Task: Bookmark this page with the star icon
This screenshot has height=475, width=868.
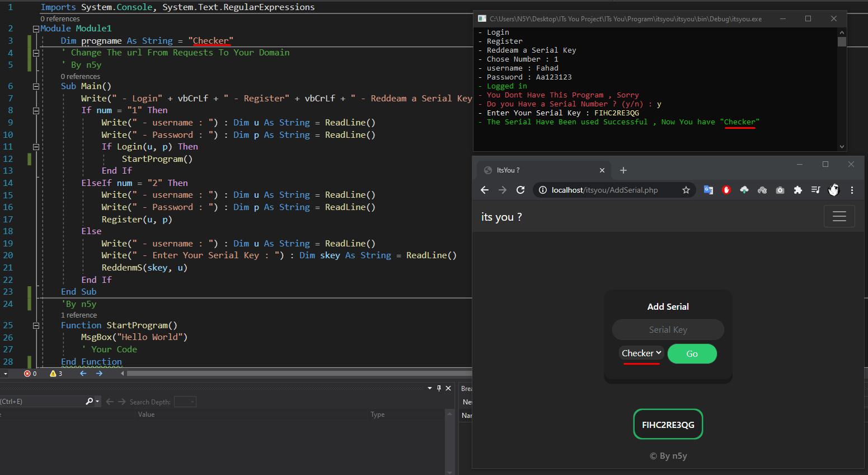Action: pyautogui.click(x=686, y=190)
